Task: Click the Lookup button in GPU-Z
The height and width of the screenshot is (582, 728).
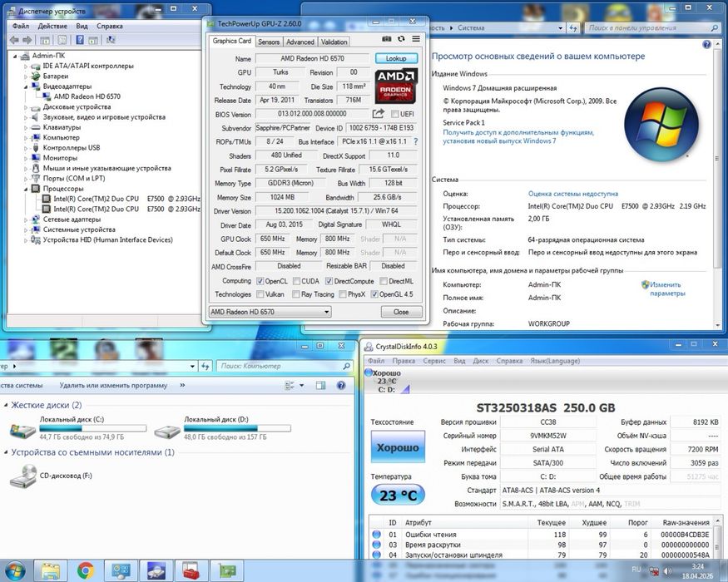Action: tap(396, 59)
